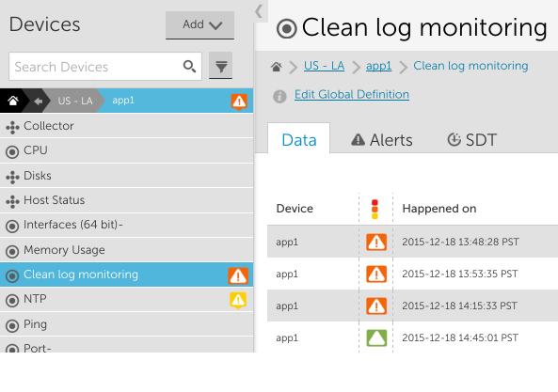Collapse the Devices panel with the chevron
Image resolution: width=558 pixels, height=392 pixels.
point(259,11)
